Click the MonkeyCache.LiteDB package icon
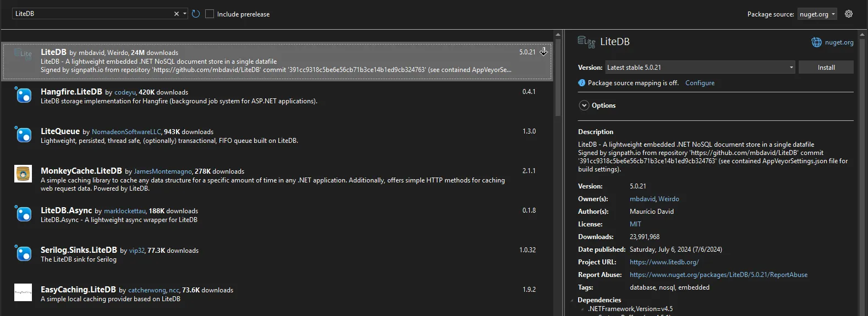 [23, 174]
